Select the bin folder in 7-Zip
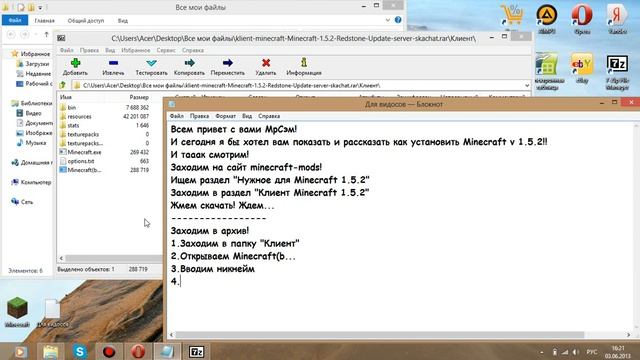 (72, 107)
